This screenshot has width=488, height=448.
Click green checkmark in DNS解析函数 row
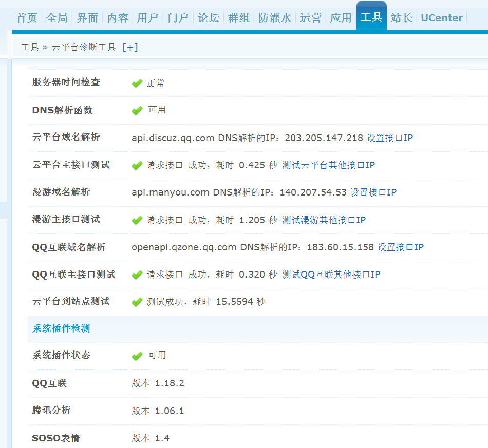pyautogui.click(x=137, y=110)
